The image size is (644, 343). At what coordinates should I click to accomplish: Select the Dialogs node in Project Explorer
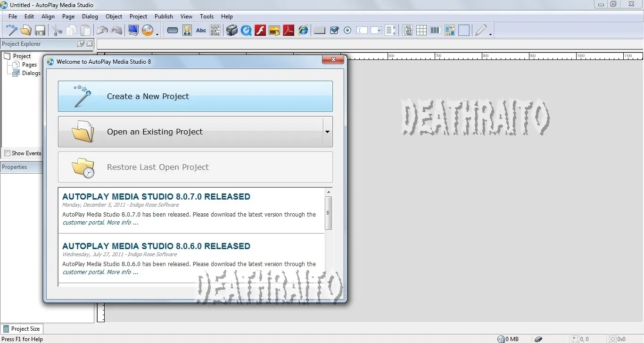(x=31, y=73)
